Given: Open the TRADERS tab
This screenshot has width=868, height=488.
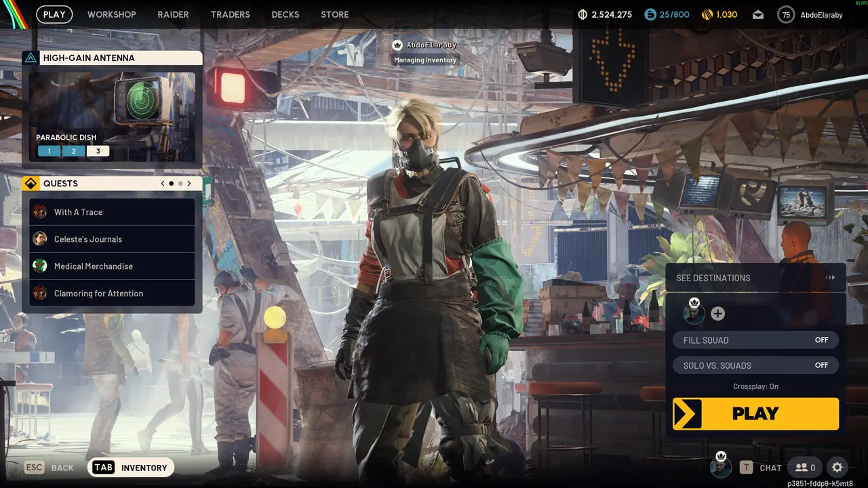Looking at the screenshot, I should coord(231,14).
